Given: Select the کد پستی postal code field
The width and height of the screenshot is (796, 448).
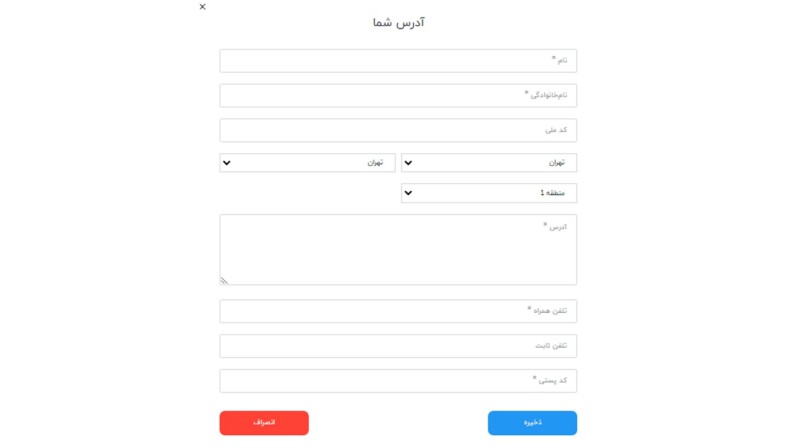Looking at the screenshot, I should pyautogui.click(x=398, y=381).
